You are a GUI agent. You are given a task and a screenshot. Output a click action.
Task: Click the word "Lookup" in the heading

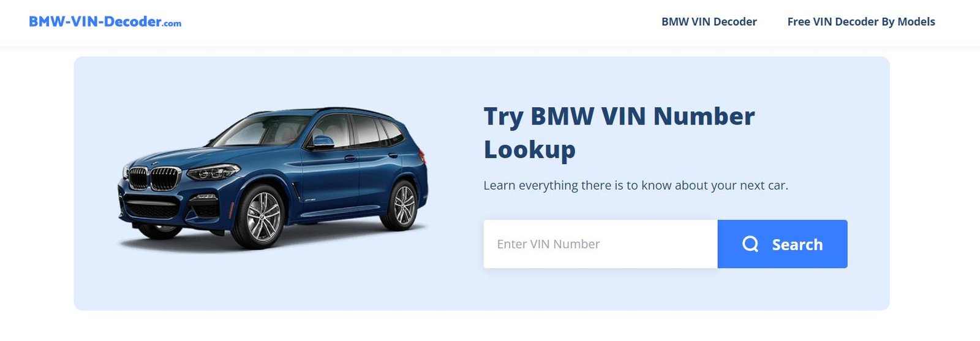pyautogui.click(x=529, y=150)
